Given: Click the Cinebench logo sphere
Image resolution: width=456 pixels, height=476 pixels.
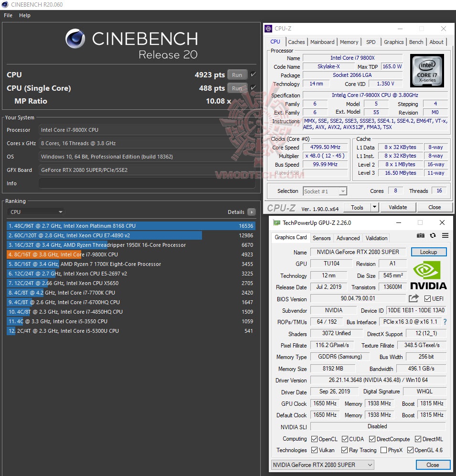Looking at the screenshot, I should pyautogui.click(x=75, y=39).
